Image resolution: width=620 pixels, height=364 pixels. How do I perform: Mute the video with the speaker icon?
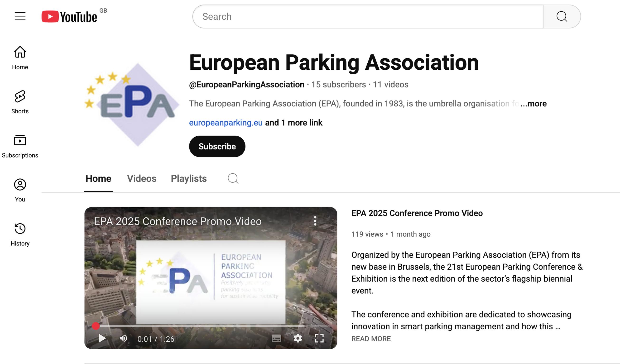124,338
